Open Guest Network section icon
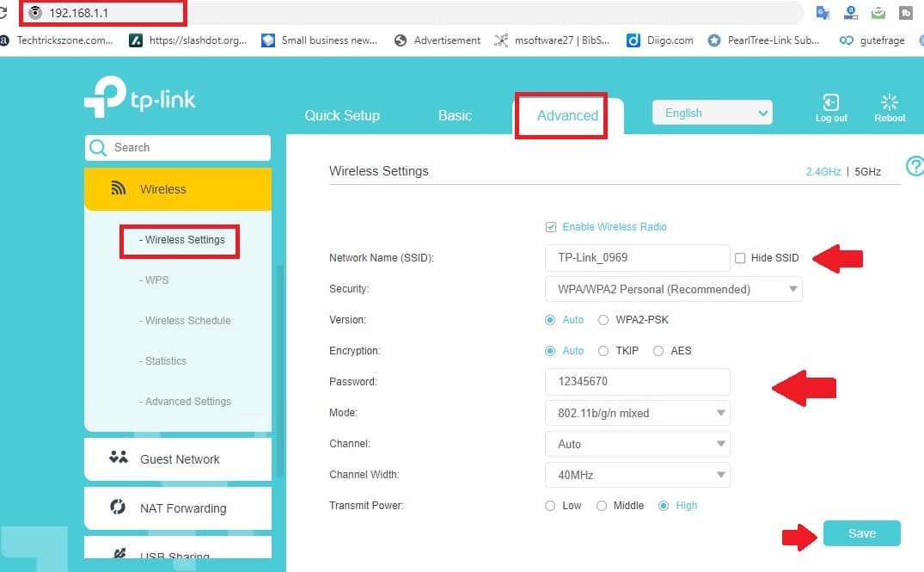Screen dimensions: 924x572 click(119, 458)
